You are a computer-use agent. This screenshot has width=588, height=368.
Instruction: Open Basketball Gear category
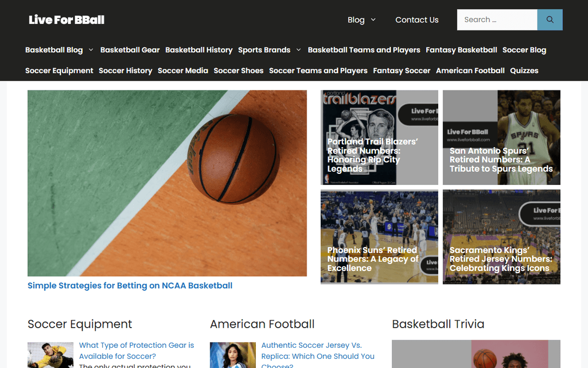pyautogui.click(x=130, y=50)
